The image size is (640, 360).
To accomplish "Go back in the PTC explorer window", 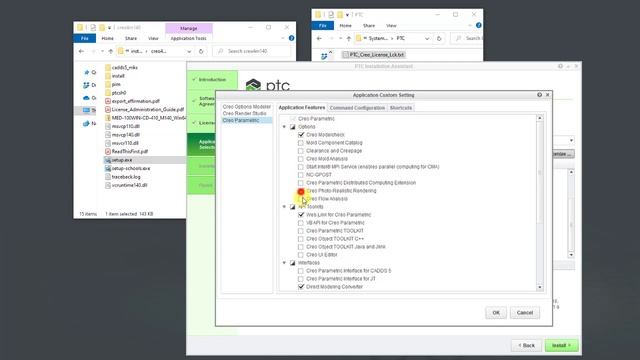I will [319, 38].
